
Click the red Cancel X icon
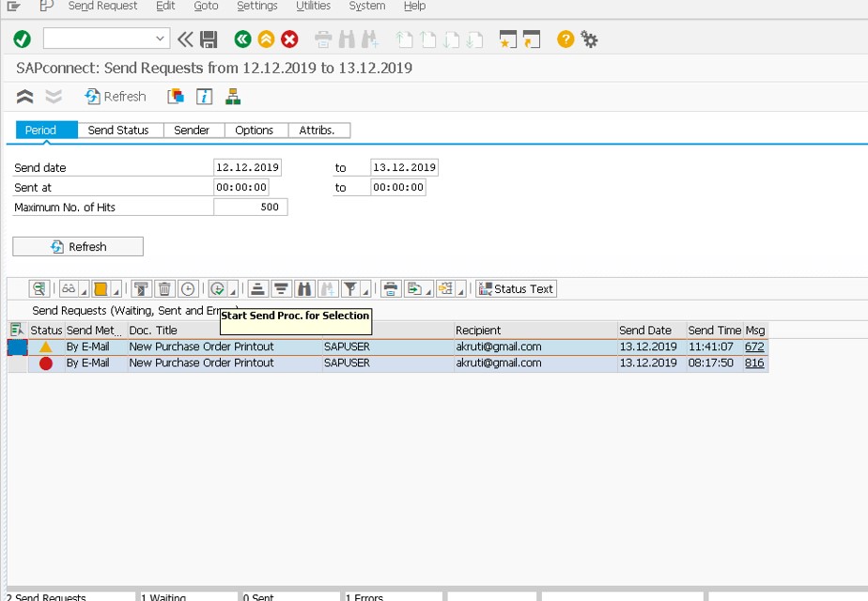pyautogui.click(x=289, y=39)
